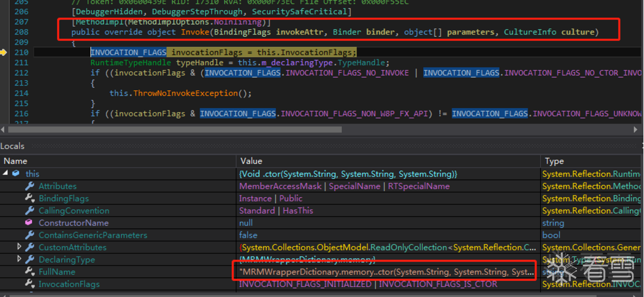Select the DeclaringType property name

tap(66, 260)
